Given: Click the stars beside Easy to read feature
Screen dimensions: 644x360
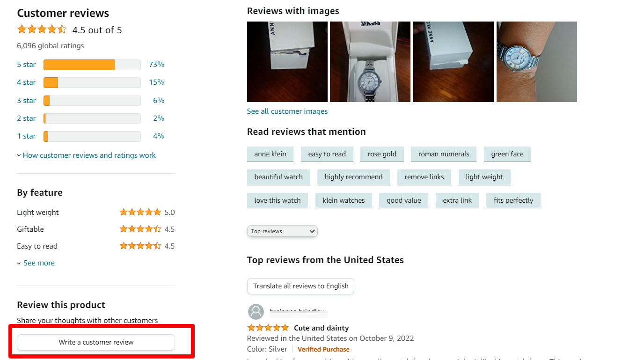Looking at the screenshot, I should 140,246.
